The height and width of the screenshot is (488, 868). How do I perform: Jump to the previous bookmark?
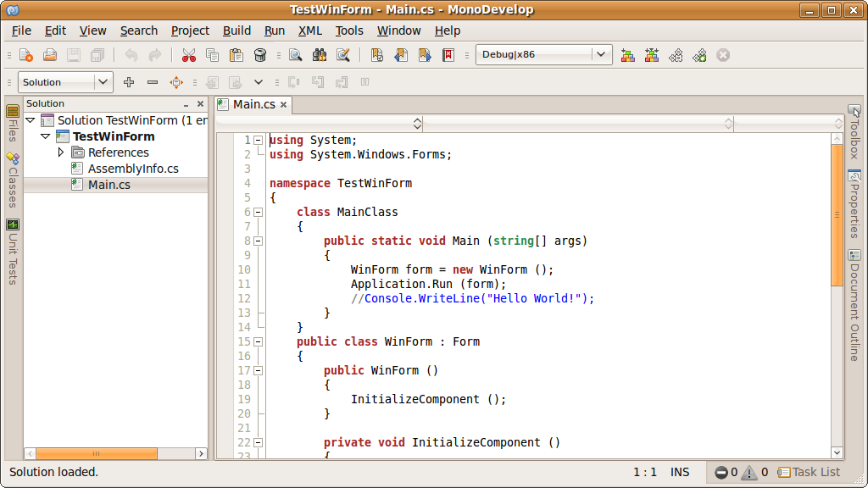(401, 55)
